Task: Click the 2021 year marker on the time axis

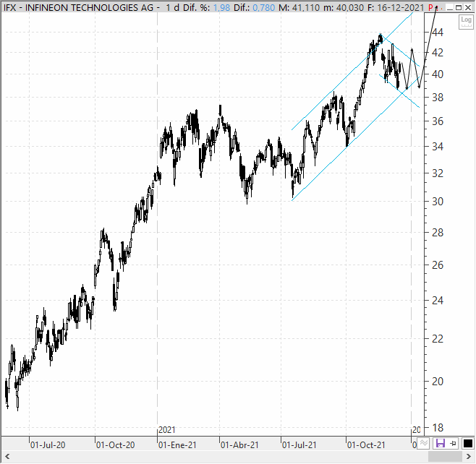Action: (167, 430)
